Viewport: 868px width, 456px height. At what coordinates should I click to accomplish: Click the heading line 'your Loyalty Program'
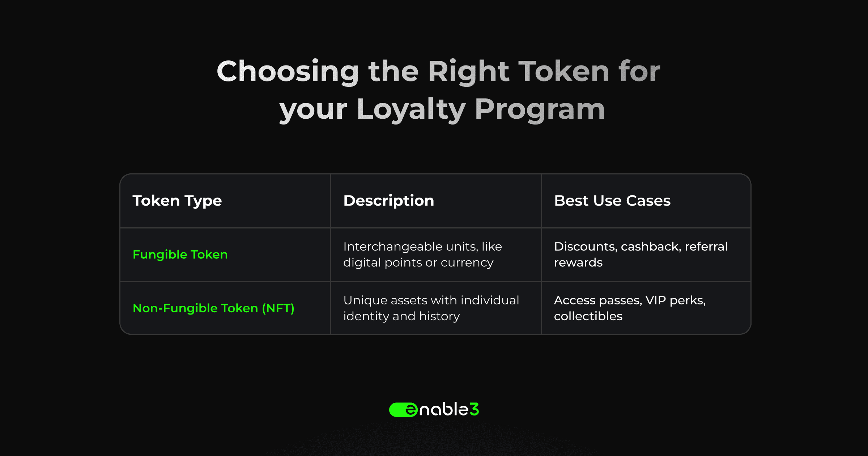pyautogui.click(x=442, y=110)
